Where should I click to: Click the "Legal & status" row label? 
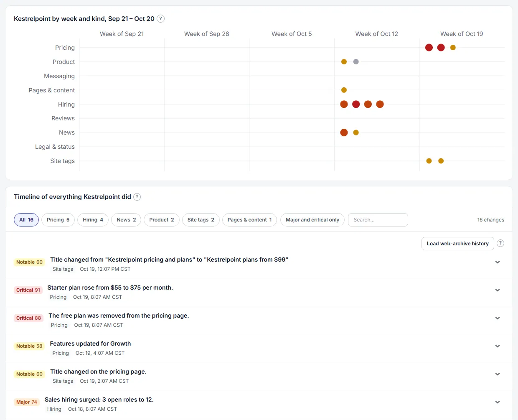tap(55, 147)
